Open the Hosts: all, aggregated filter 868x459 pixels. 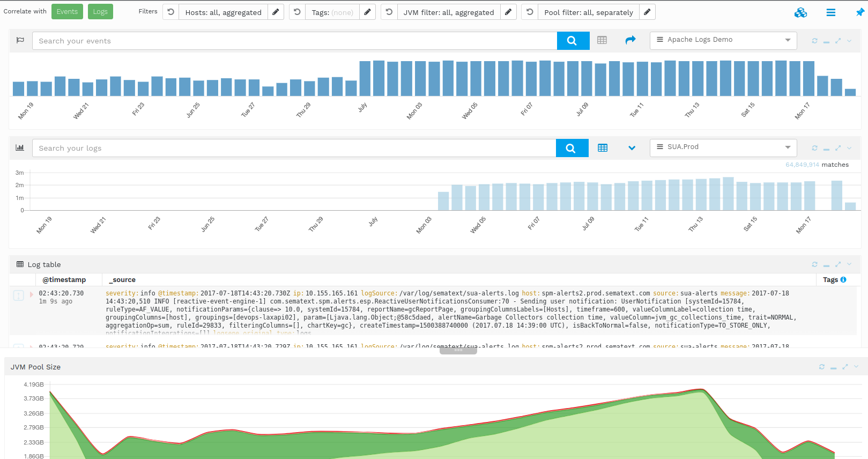pos(224,12)
